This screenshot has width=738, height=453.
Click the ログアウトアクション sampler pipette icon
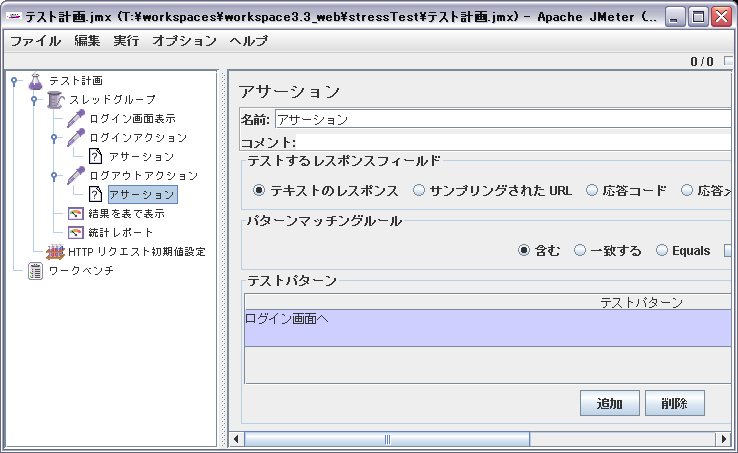[x=75, y=176]
